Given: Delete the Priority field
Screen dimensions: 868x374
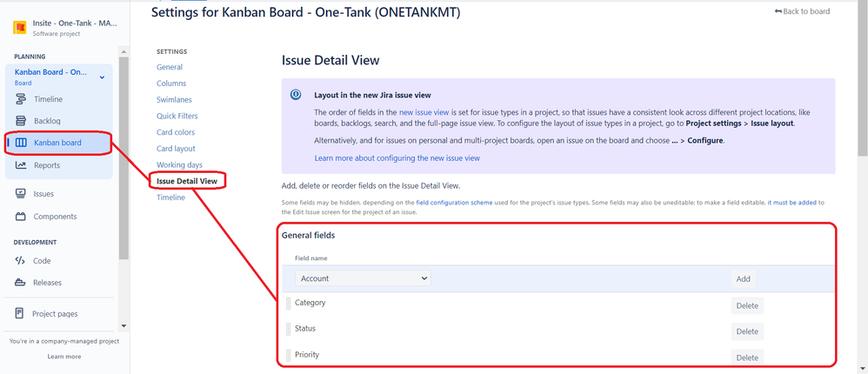Looking at the screenshot, I should click(x=747, y=357).
